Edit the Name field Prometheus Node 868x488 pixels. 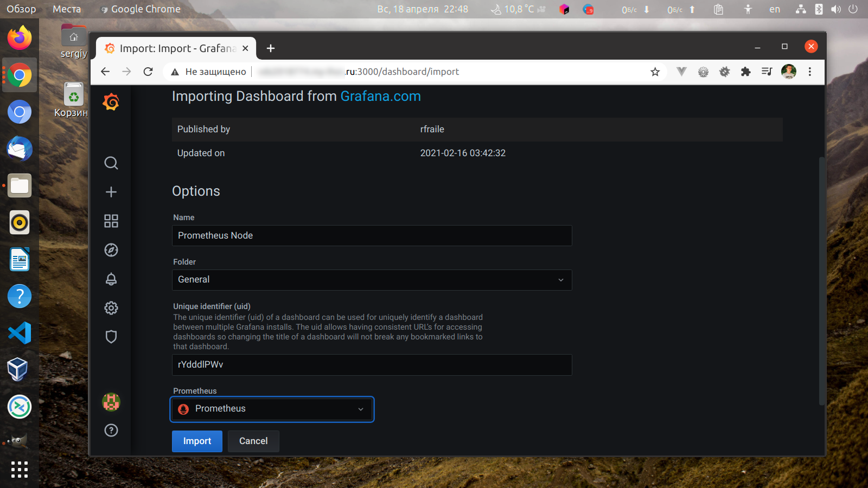tap(372, 235)
